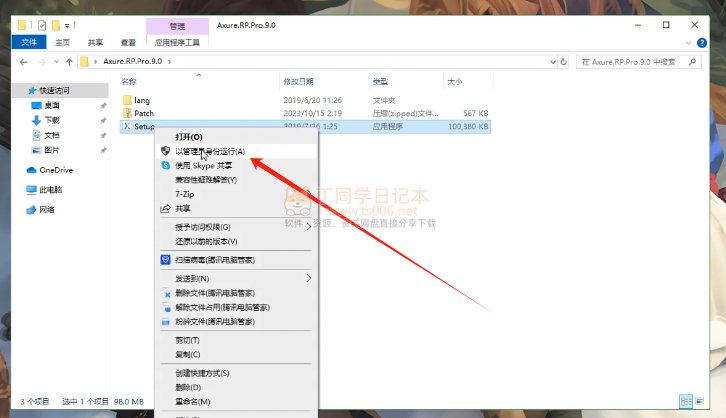Open 图片 in the navigation pane
The image size is (726, 418).
[51, 150]
